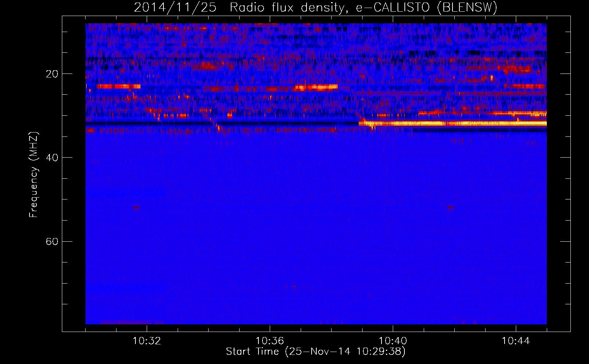Click the 10:44 time tick label

point(516,341)
